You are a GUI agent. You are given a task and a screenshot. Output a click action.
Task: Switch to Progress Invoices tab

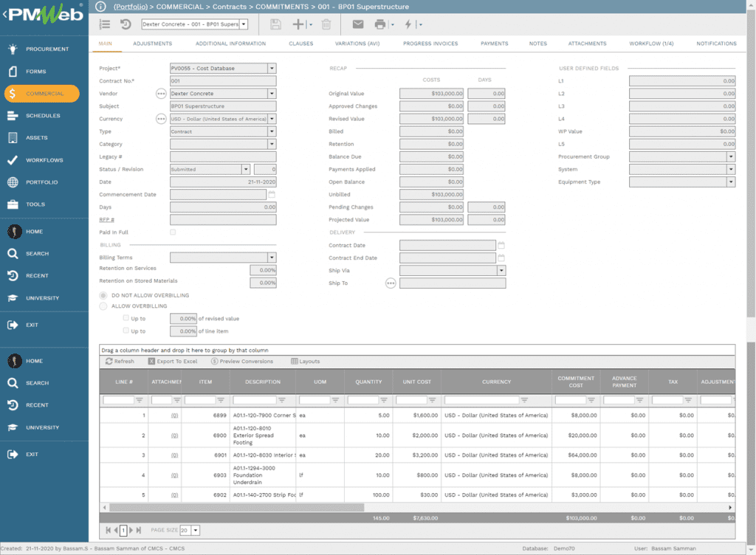click(x=430, y=44)
